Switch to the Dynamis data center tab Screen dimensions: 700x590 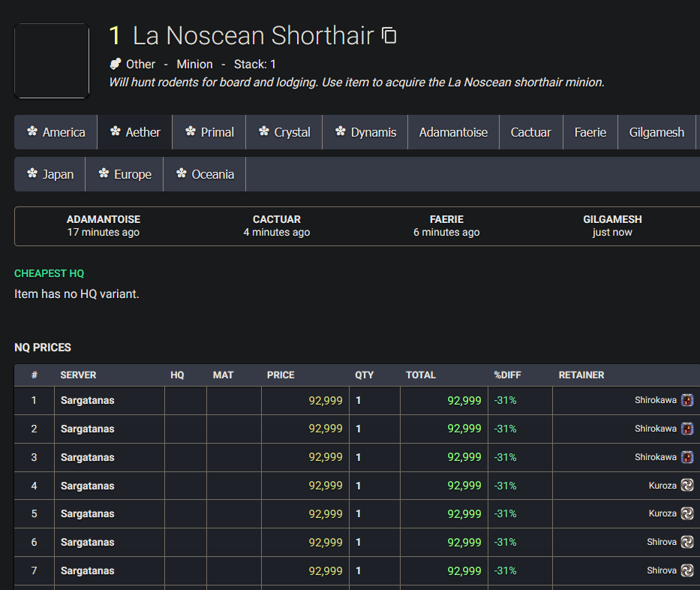click(x=365, y=132)
